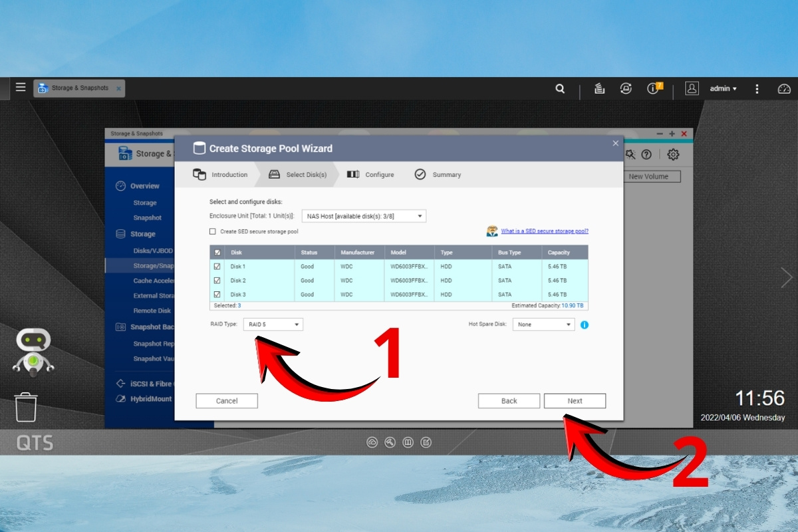Viewport: 798px width, 532px height.
Task: Open the desktop recycle bin
Action: click(x=26, y=407)
